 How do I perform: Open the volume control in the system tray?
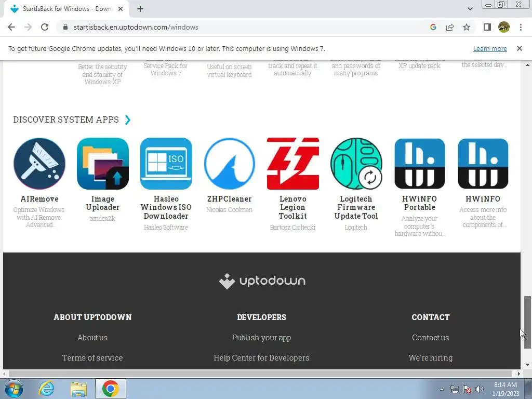tap(480, 389)
